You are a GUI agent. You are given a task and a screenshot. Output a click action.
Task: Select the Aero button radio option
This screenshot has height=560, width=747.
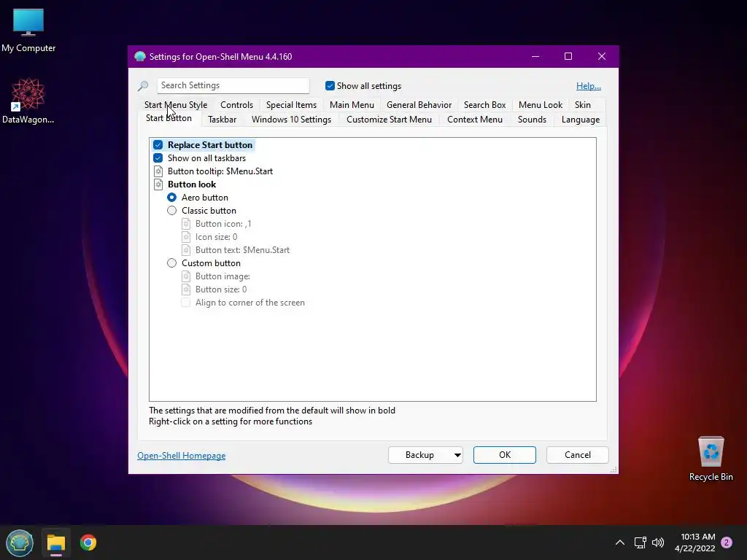point(172,197)
